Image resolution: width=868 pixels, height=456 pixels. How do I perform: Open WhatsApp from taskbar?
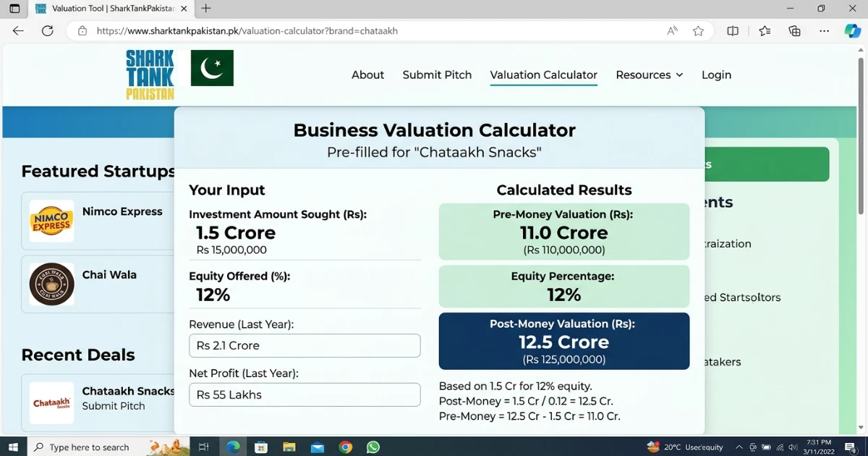point(373,447)
